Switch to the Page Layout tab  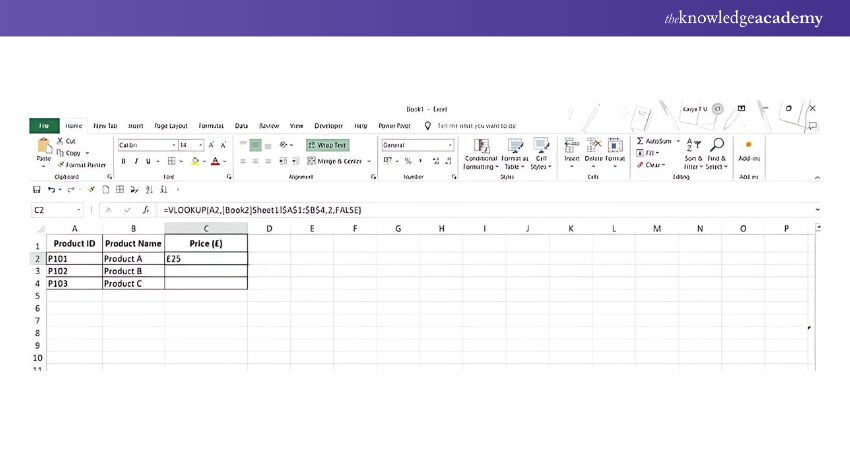[x=169, y=126]
